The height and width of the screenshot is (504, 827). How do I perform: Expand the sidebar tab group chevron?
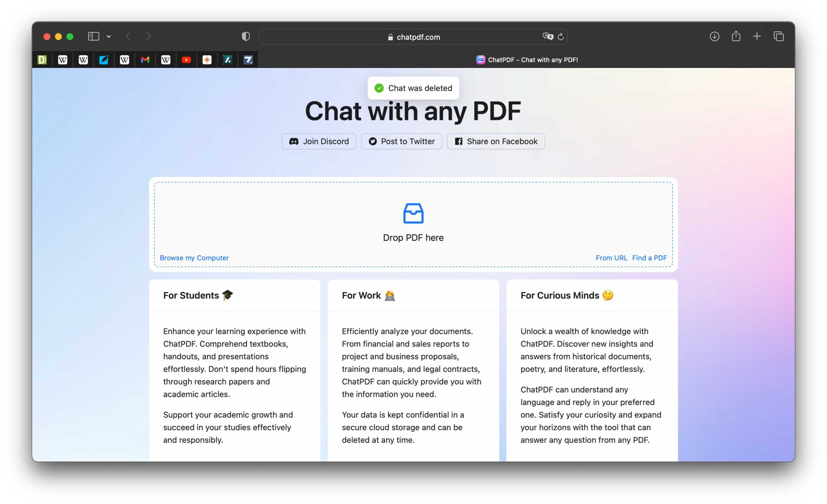(109, 36)
